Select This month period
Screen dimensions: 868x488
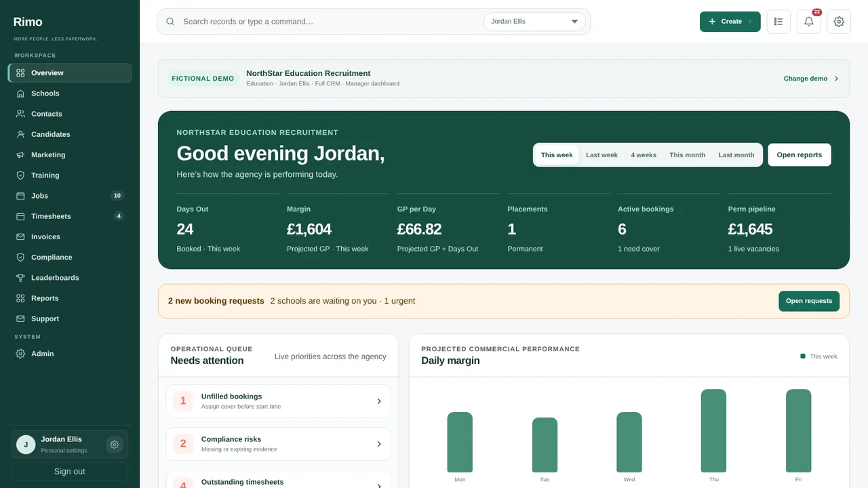point(687,155)
